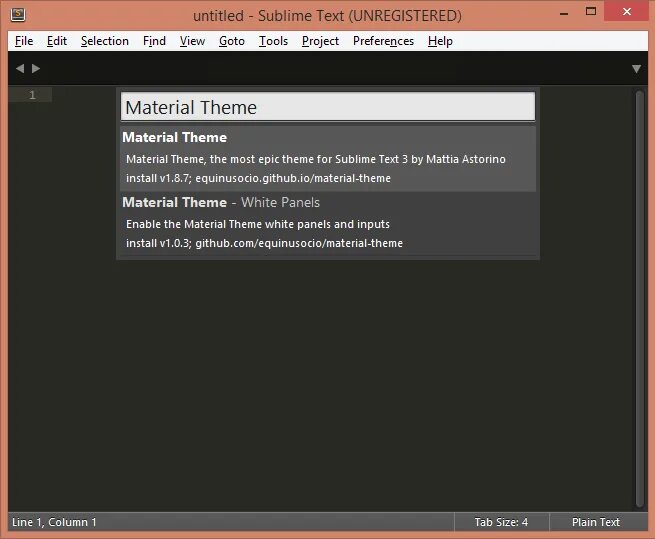The width and height of the screenshot is (655, 539).
Task: Click line number 1 in the gutter
Action: tap(32, 95)
